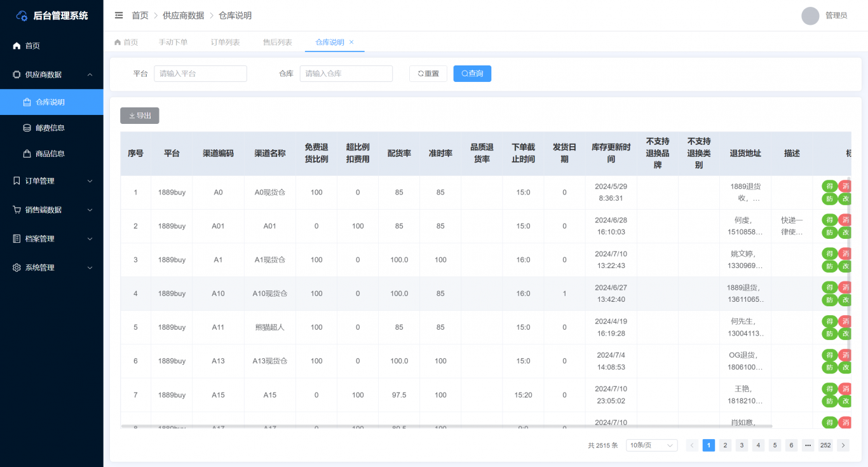Click the 后台管理系统 cloud logo icon
The width and height of the screenshot is (868, 467).
(x=22, y=16)
